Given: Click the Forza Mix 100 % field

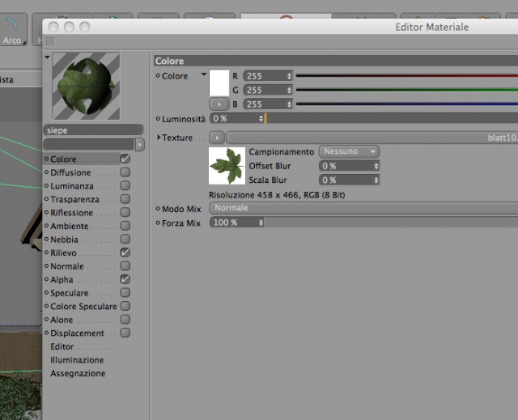Looking at the screenshot, I should 234,223.
